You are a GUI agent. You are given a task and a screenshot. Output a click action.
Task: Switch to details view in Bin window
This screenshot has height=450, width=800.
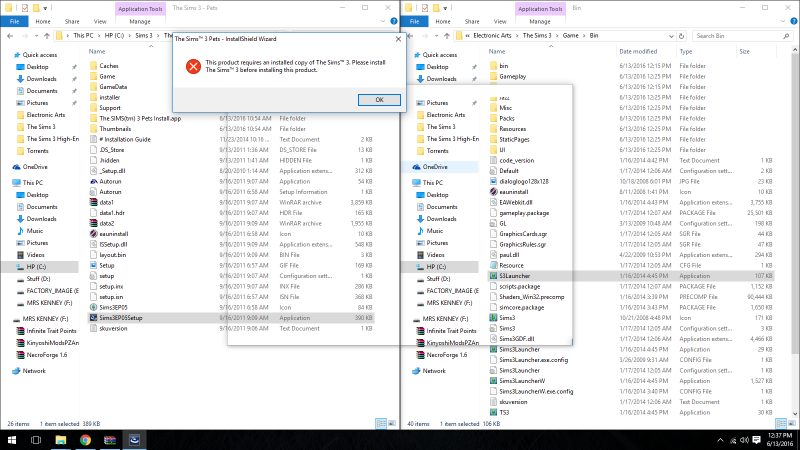(781, 423)
